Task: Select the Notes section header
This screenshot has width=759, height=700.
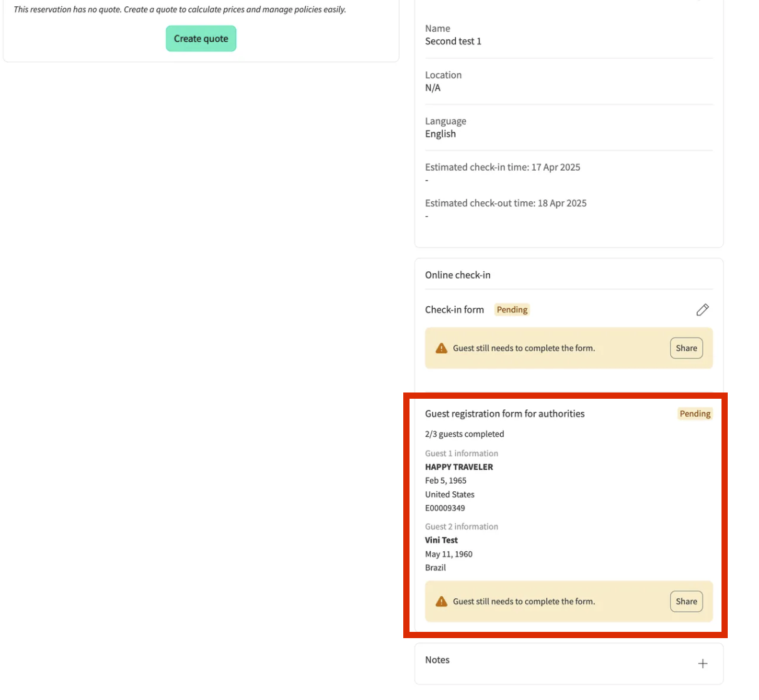Action: pos(437,660)
